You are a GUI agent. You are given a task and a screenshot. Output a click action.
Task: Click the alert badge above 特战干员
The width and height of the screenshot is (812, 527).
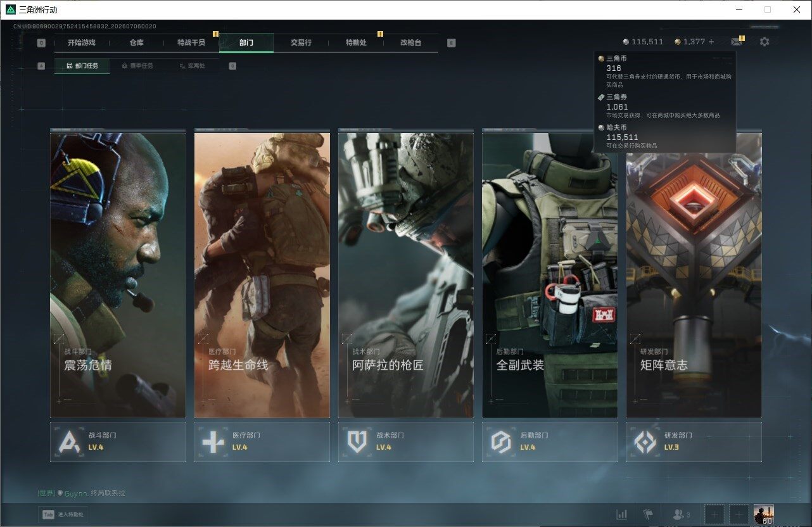216,34
